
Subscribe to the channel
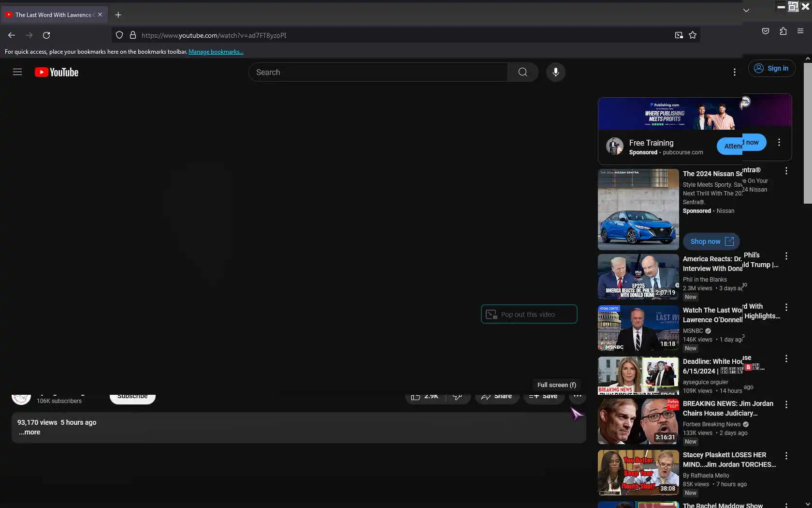132,396
